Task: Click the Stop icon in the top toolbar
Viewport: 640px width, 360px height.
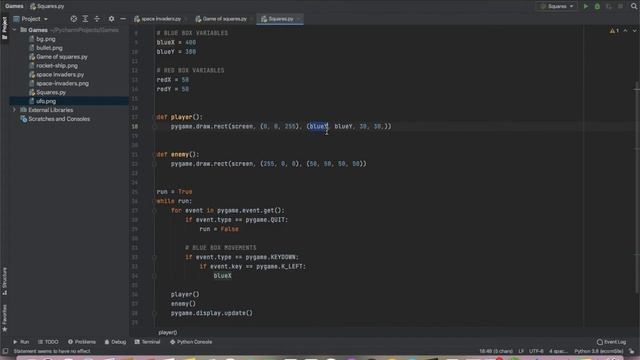Action: point(620,6)
